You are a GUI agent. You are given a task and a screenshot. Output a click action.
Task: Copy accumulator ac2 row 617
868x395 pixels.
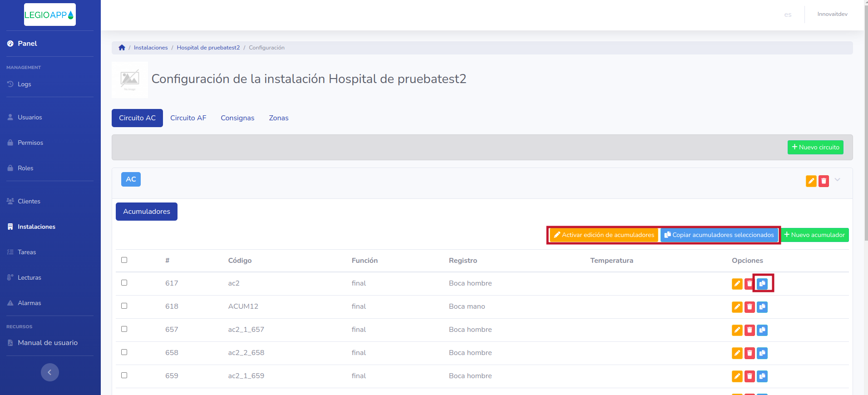[x=762, y=284]
